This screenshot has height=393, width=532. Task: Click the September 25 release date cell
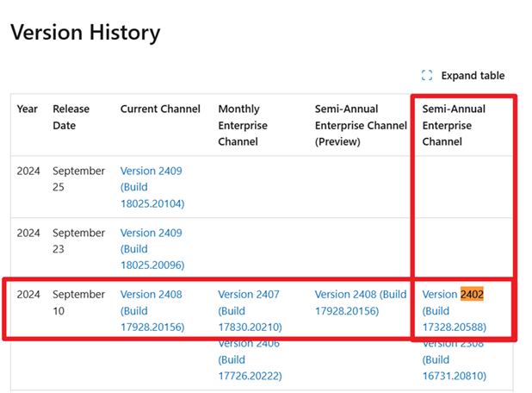[78, 179]
